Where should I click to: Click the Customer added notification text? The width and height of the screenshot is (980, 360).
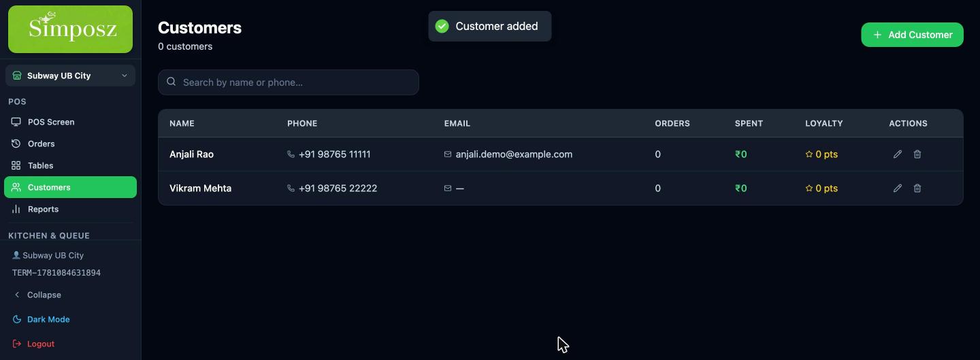click(x=497, y=27)
